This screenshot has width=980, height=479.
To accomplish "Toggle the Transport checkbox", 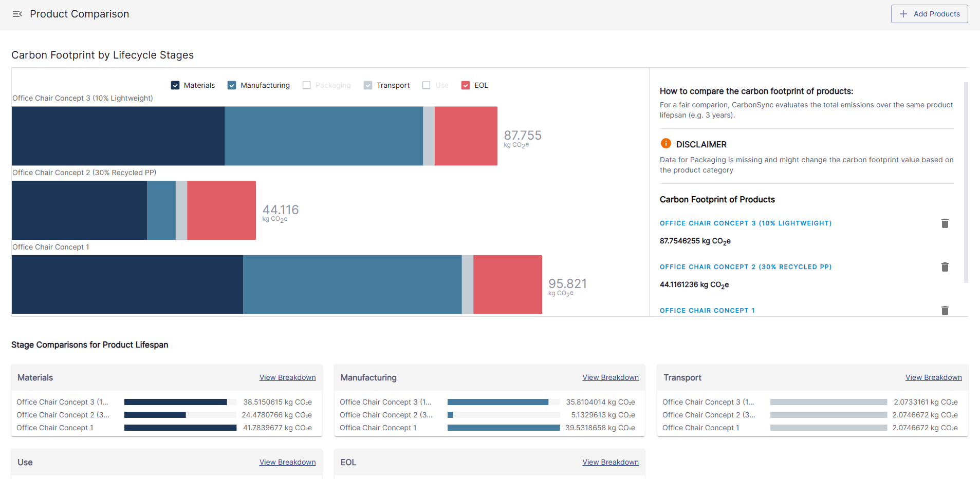I will 368,85.
